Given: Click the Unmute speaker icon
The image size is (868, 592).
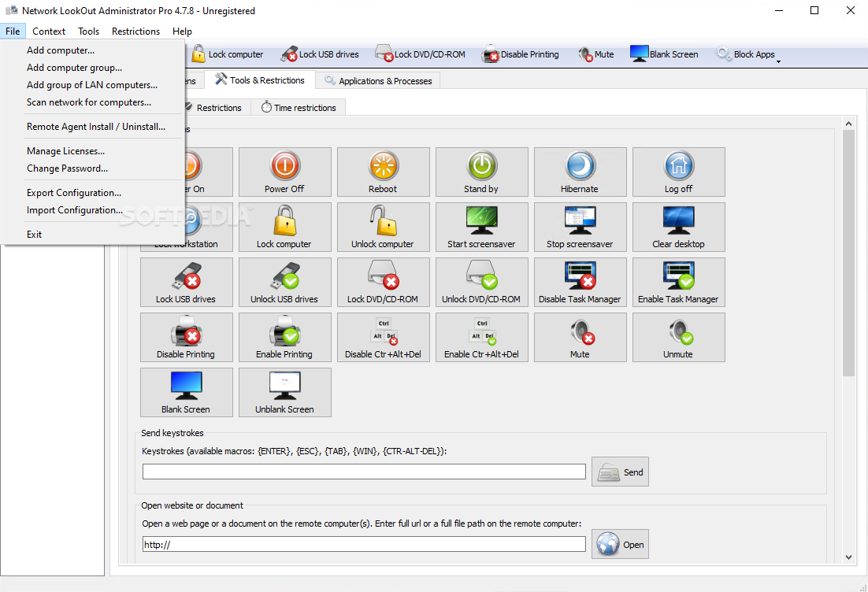Looking at the screenshot, I should pos(680,331).
